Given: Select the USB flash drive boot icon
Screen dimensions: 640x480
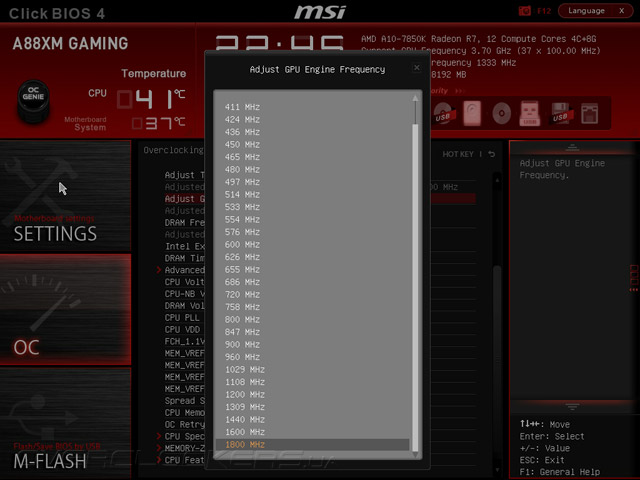Looking at the screenshot, I should coord(529,113).
